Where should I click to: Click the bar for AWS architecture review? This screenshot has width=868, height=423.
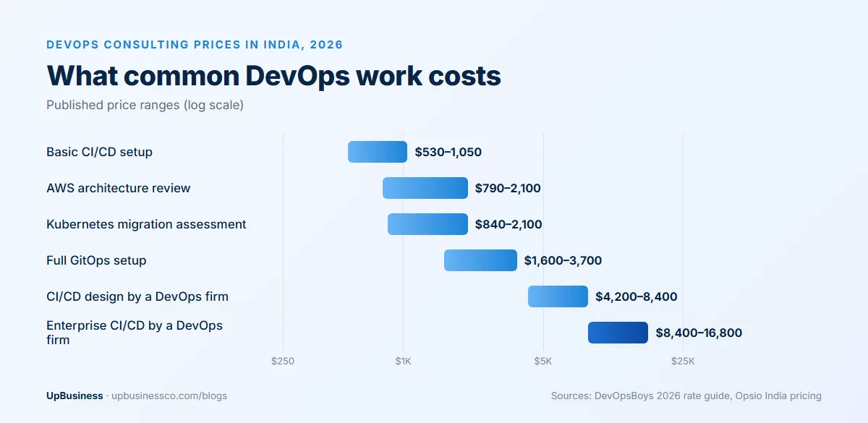point(425,188)
